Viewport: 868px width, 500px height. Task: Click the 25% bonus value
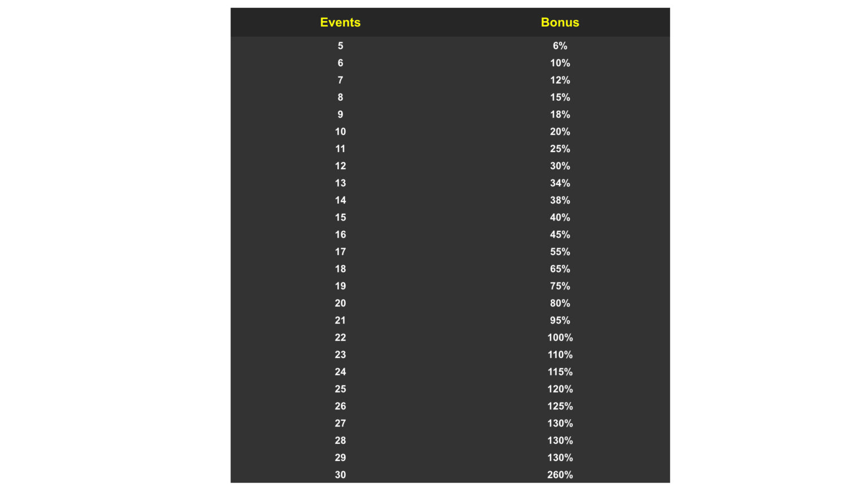560,149
